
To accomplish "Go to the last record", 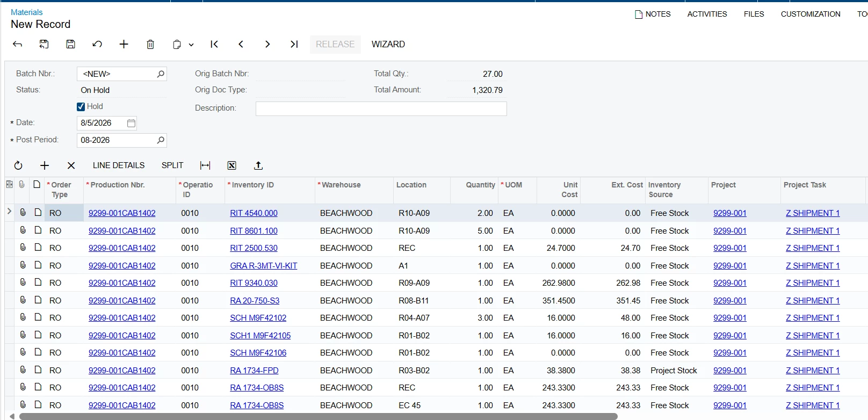I will [x=294, y=44].
